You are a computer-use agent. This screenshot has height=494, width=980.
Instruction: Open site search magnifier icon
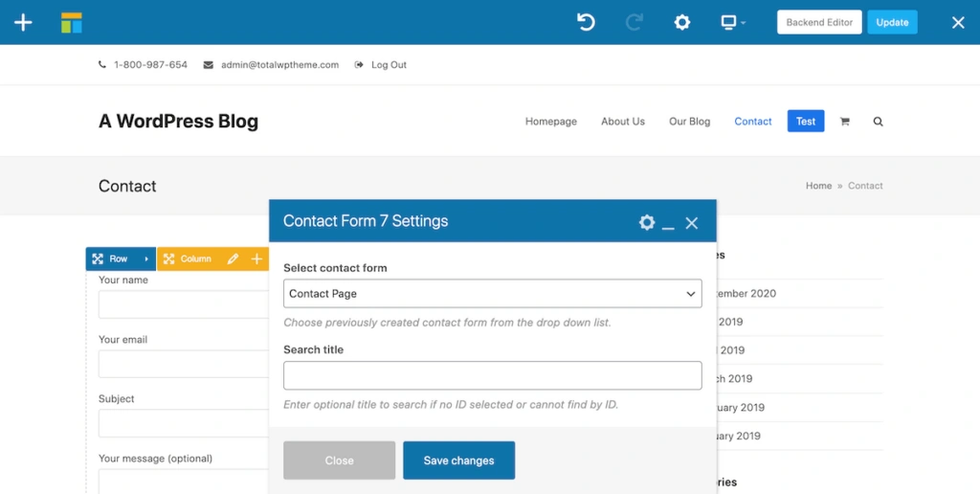coord(878,122)
